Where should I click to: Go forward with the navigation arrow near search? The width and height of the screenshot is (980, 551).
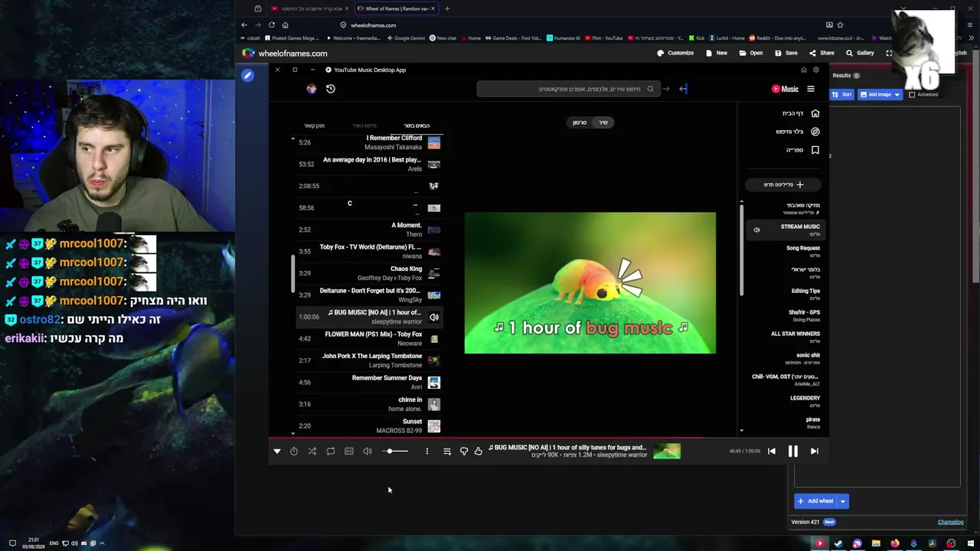666,89
